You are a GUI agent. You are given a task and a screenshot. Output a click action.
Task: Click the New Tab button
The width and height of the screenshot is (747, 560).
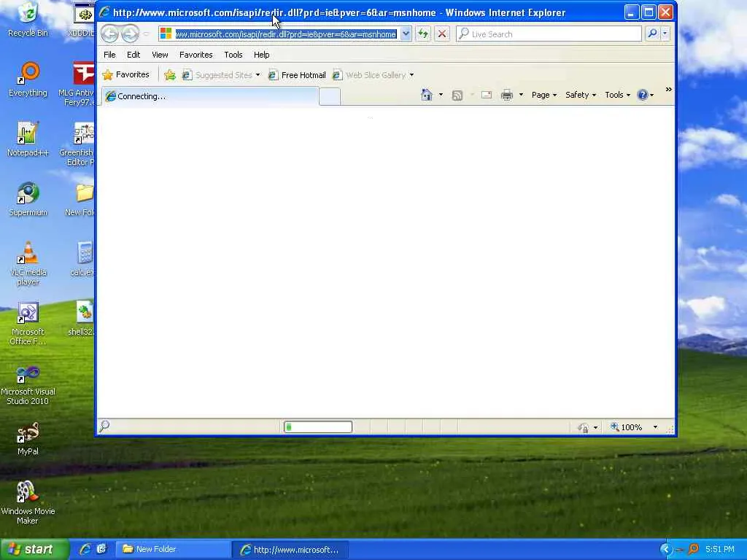click(330, 96)
